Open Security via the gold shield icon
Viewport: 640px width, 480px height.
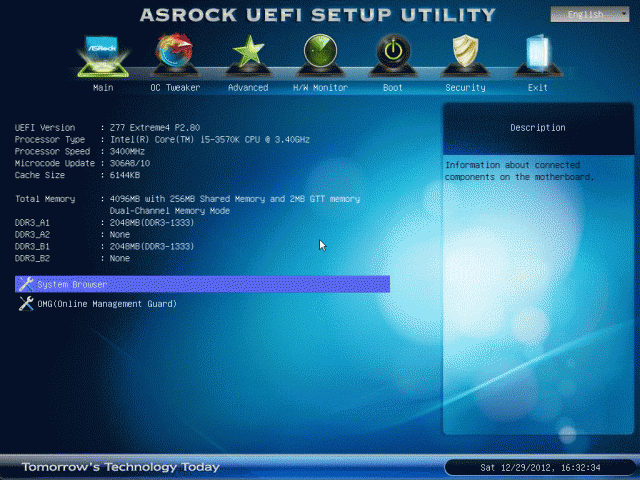(465, 54)
